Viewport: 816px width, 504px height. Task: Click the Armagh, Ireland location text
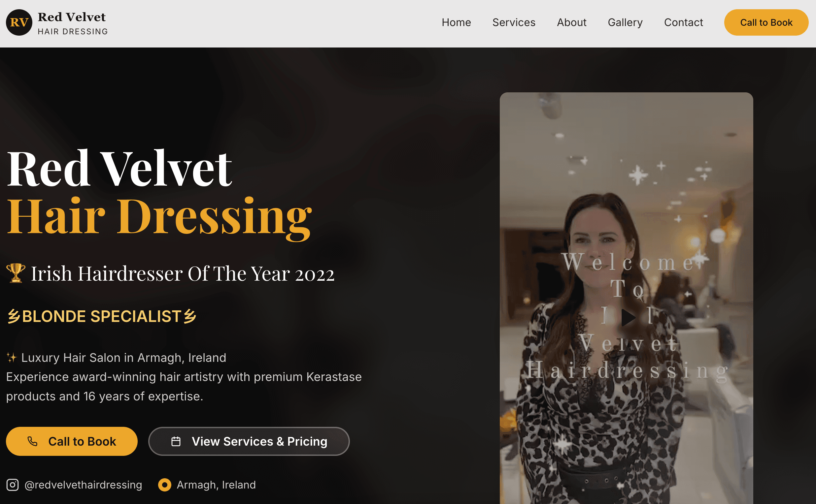(x=216, y=485)
